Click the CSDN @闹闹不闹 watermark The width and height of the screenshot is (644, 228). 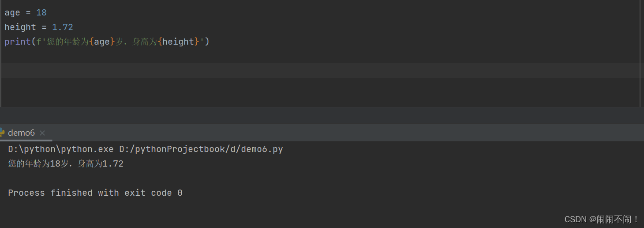(x=602, y=219)
